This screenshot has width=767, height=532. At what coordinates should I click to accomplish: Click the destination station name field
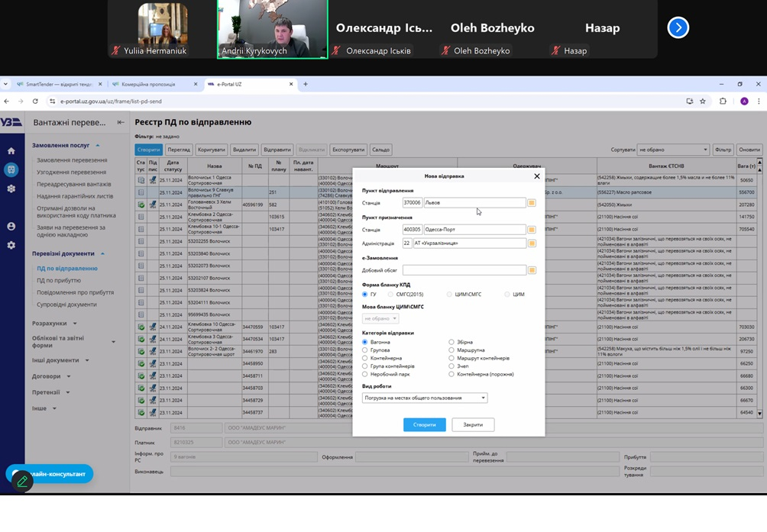474,230
